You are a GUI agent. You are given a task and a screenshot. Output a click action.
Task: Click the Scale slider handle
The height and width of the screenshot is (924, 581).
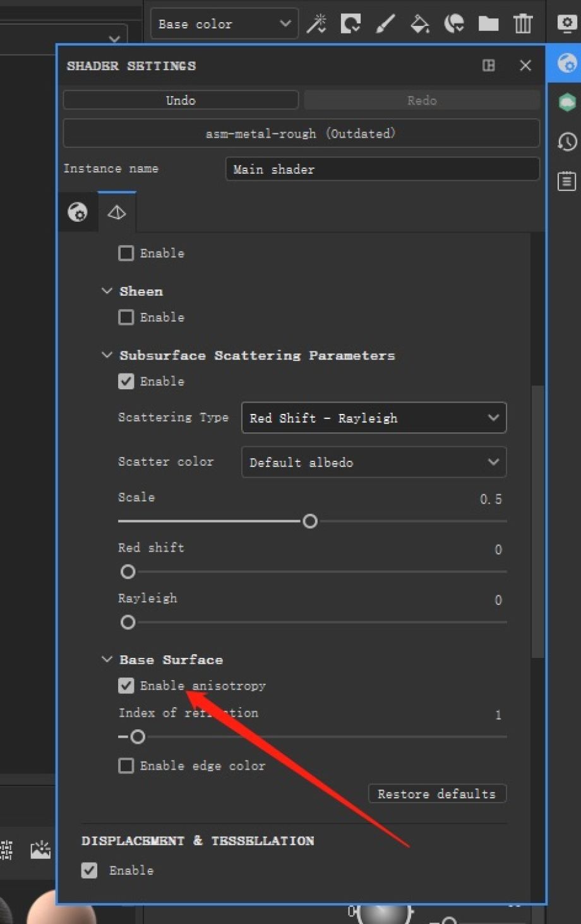tap(310, 521)
